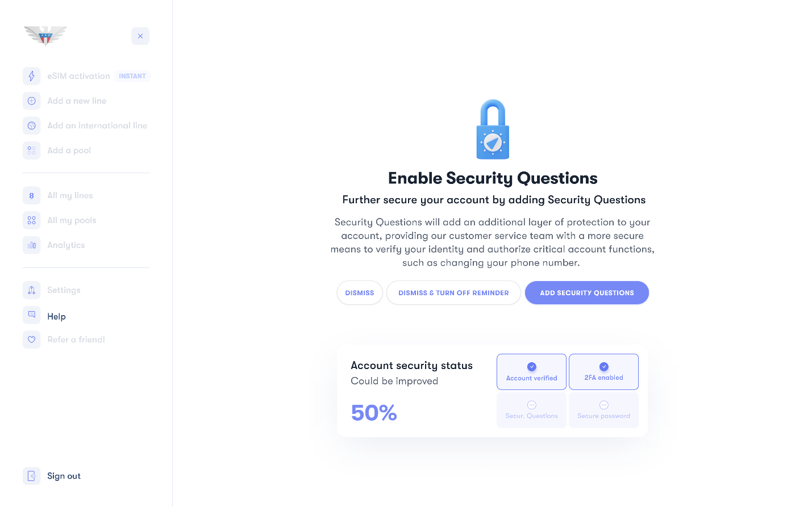
Task: Click the Add a pool grid icon
Action: pos(31,150)
